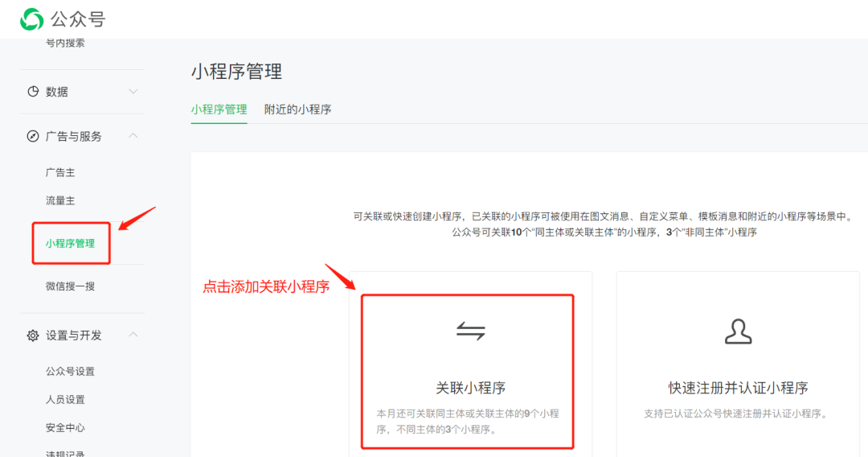Open 公众号设置 in the sidebar
This screenshot has height=457, width=868.
(70, 371)
